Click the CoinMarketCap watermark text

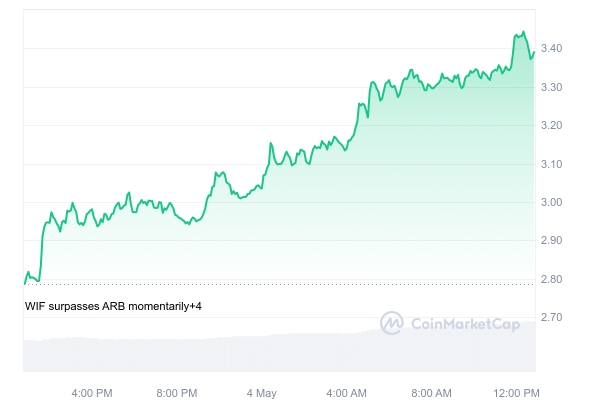tap(462, 323)
